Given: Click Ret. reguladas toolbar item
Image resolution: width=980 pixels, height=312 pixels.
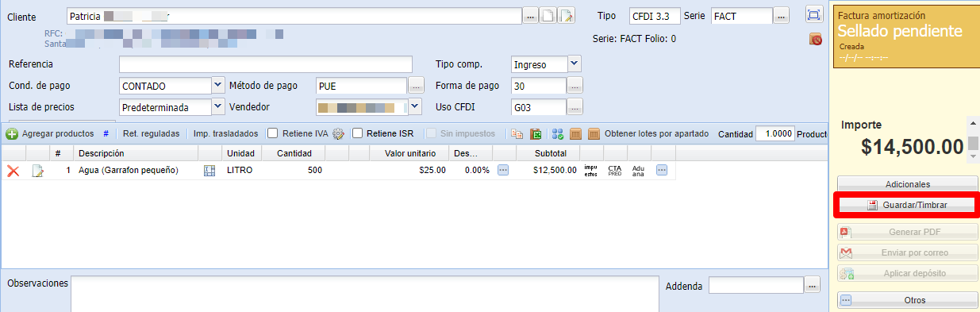Looking at the screenshot, I should (x=151, y=134).
